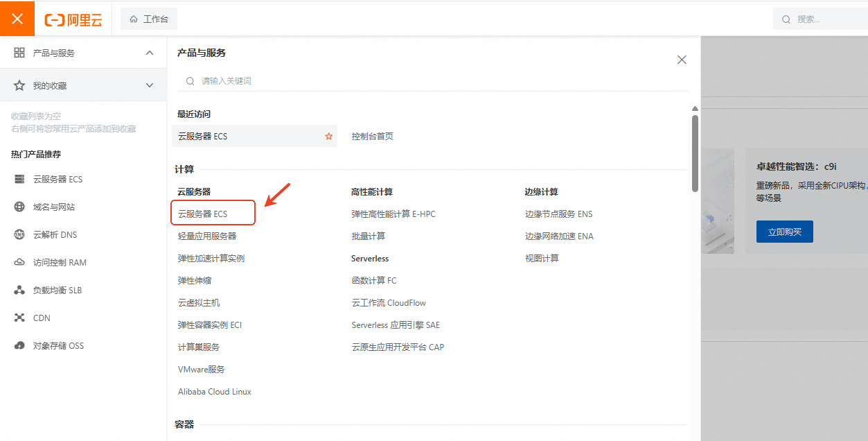Screen dimensions: 868x441
Task: Click the 计算 category heading
Action: [184, 169]
